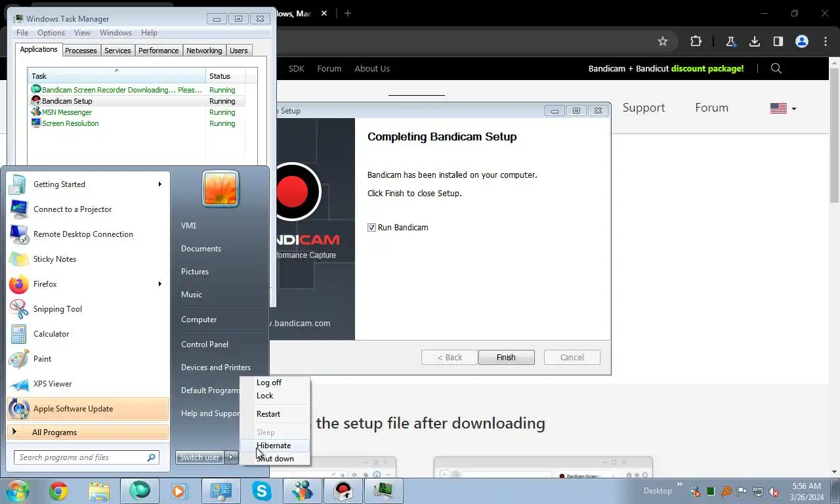The image size is (840, 504).
Task: Open Chrome downloads icon
Action: [x=755, y=41]
